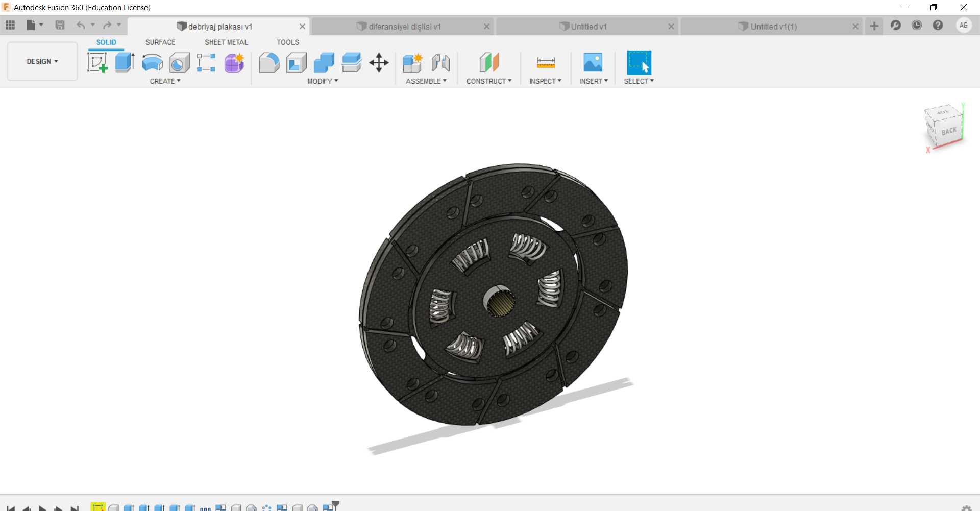Open the Joint tool
The width and height of the screenshot is (980, 511).
pos(440,63)
